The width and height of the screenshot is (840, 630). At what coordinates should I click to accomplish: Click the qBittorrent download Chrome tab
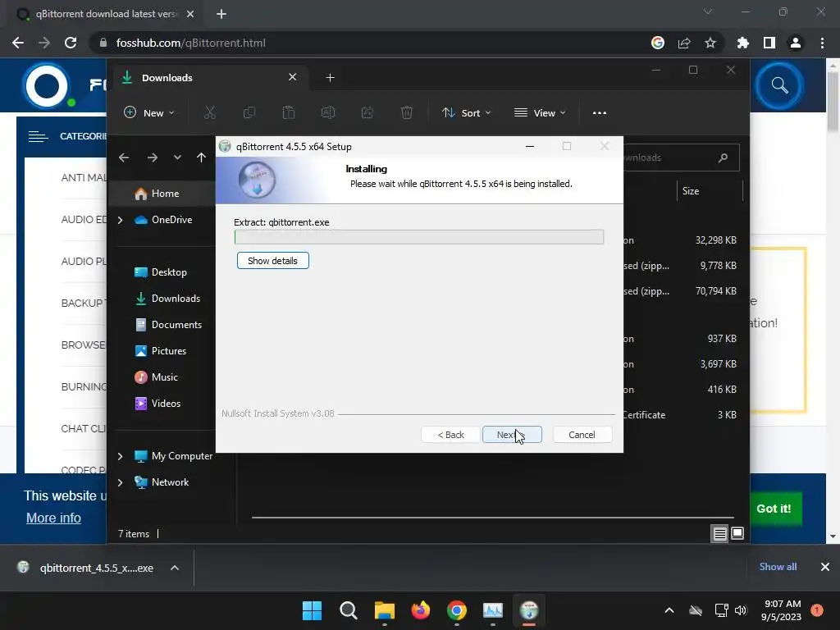coord(104,14)
